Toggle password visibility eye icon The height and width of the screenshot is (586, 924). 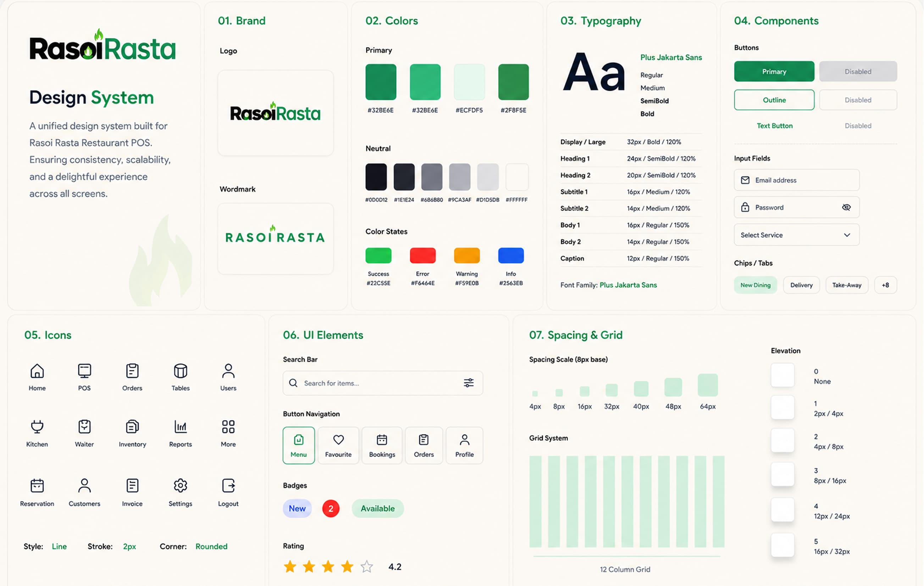coord(846,207)
